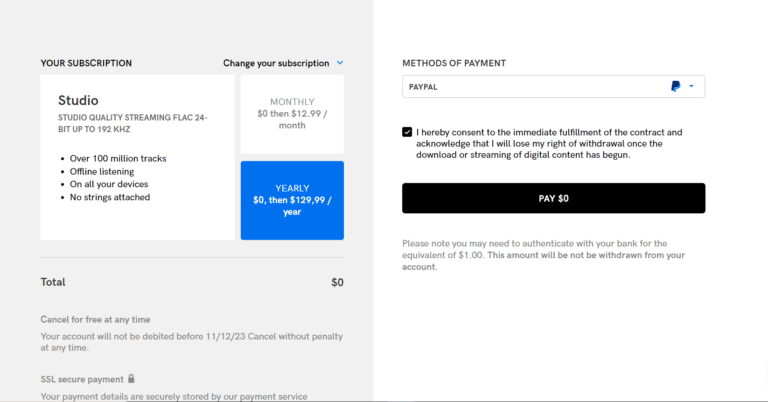The width and height of the screenshot is (768, 402).
Task: Click the Cancel for free at any time text
Action: (x=95, y=319)
